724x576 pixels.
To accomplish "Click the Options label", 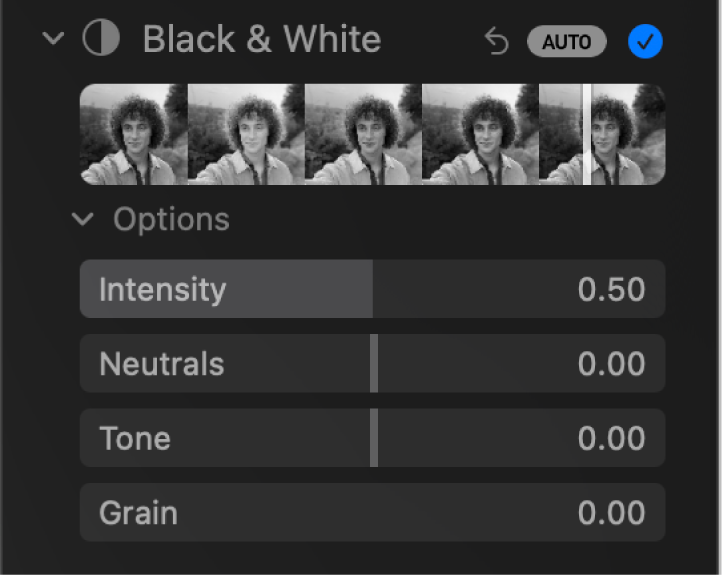I will (171, 220).
